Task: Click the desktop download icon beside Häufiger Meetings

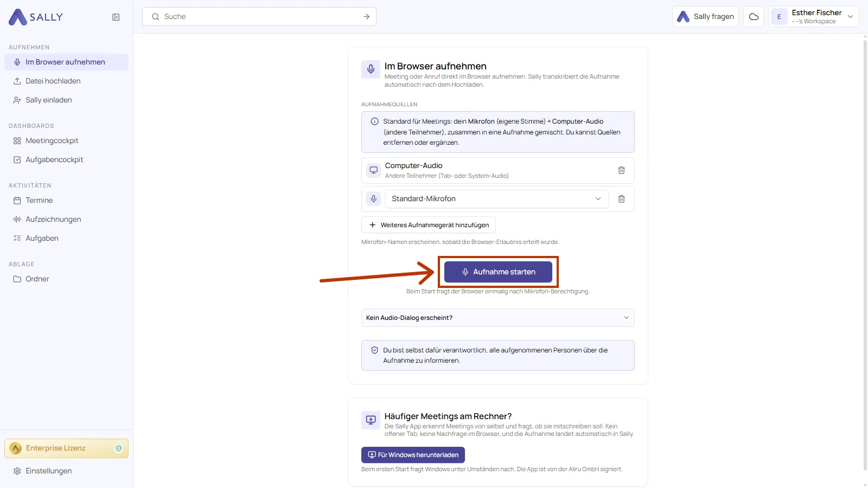Action: [x=371, y=420]
